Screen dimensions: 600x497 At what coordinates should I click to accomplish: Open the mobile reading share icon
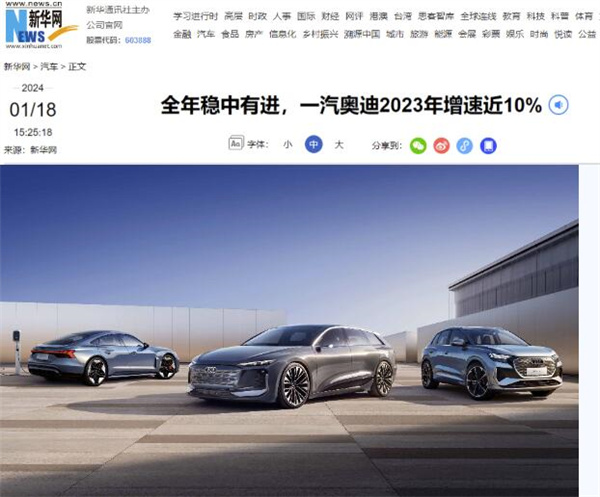(x=488, y=146)
